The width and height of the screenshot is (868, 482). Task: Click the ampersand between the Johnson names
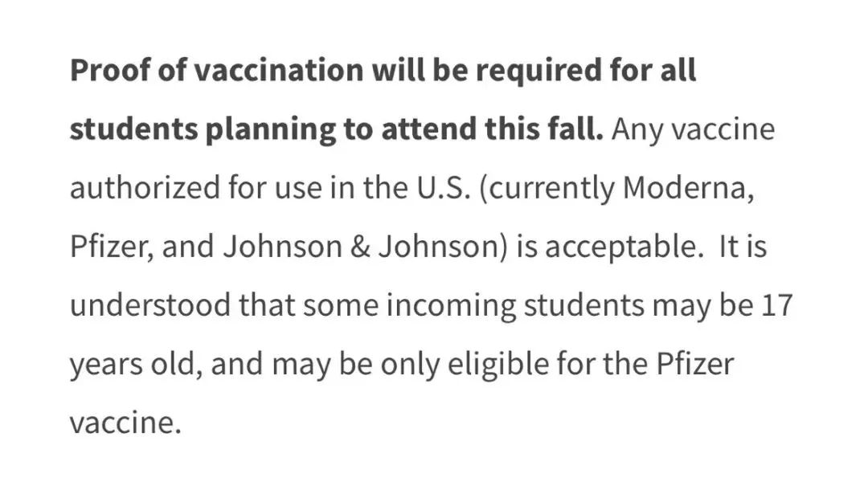pos(359,247)
